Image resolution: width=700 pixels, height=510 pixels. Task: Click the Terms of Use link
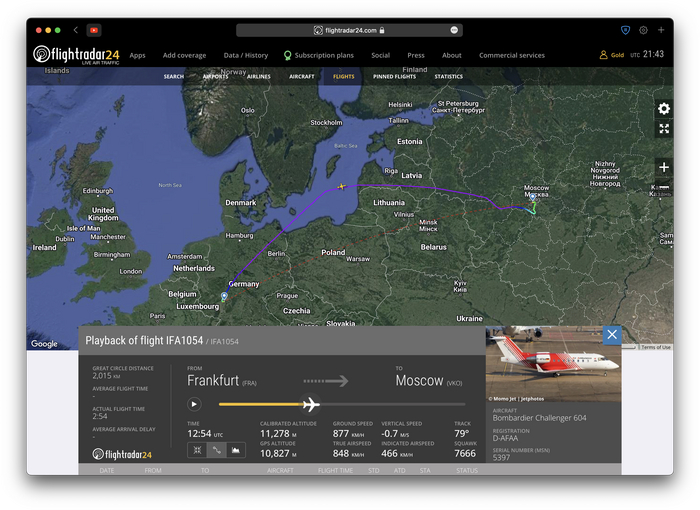pyautogui.click(x=656, y=347)
